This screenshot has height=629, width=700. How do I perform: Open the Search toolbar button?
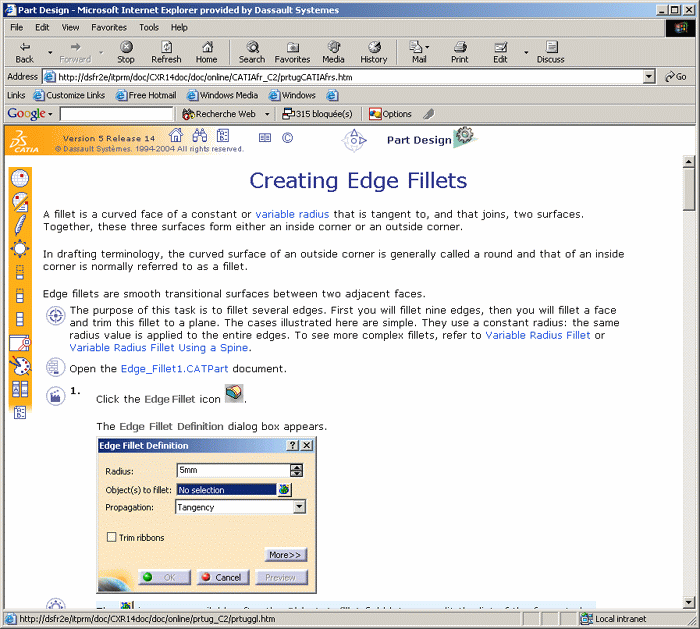(x=252, y=52)
